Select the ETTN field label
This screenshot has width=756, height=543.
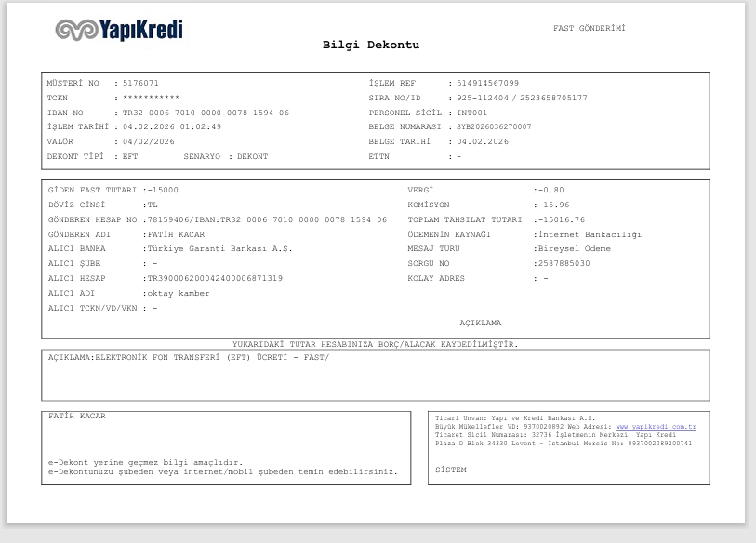(379, 157)
